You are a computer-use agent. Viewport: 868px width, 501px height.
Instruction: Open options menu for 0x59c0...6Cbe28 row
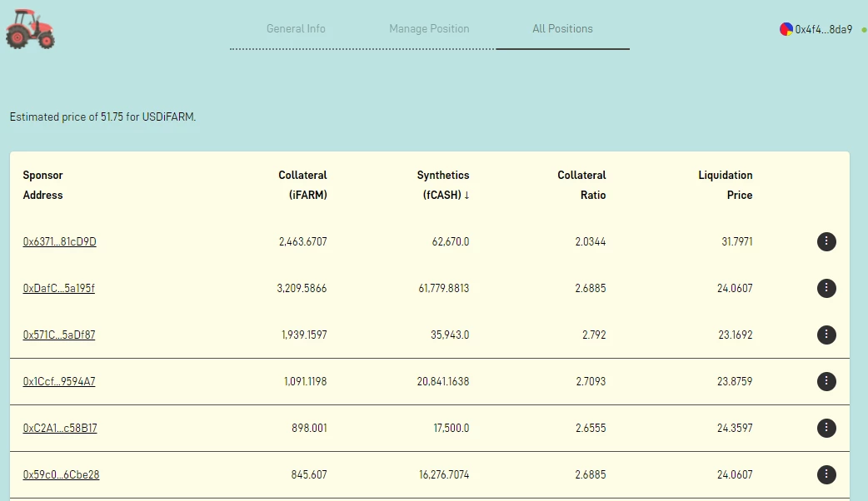click(826, 474)
